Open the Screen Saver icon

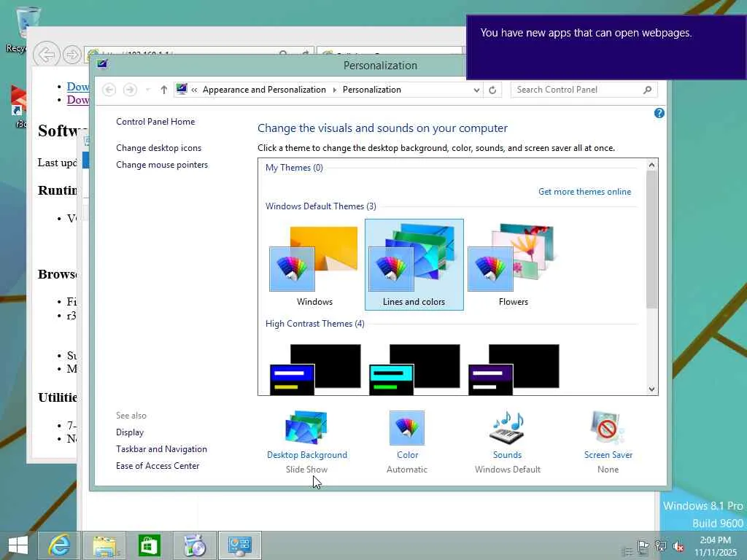608,427
